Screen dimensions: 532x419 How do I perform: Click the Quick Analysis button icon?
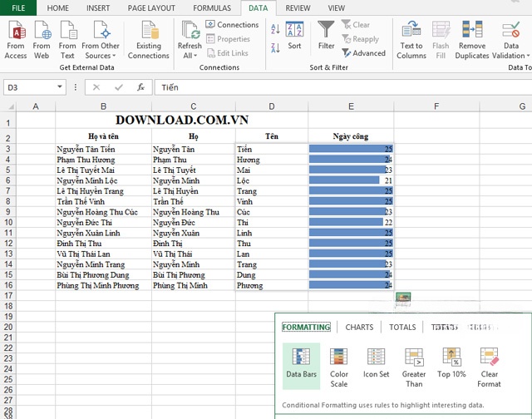tap(403, 297)
